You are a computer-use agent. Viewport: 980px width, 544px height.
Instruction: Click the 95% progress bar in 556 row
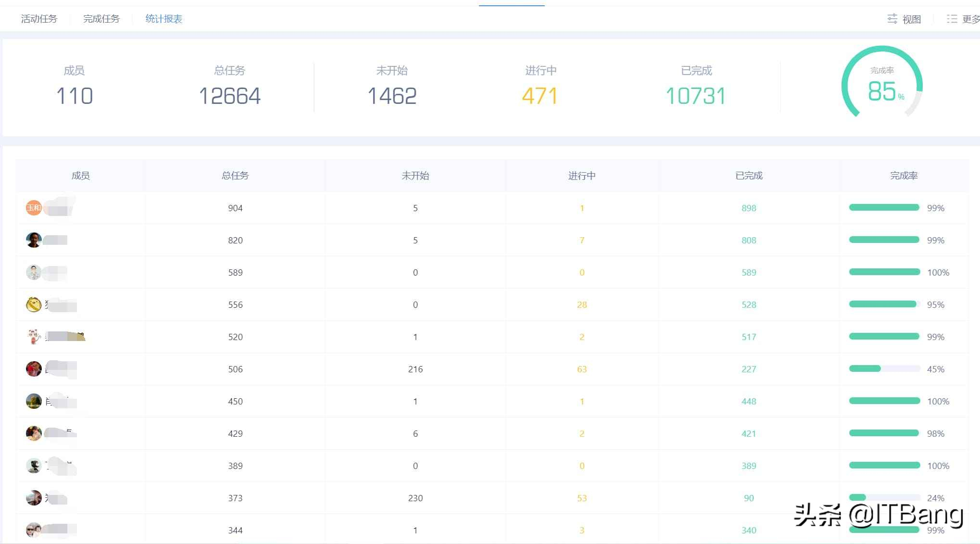click(x=884, y=304)
